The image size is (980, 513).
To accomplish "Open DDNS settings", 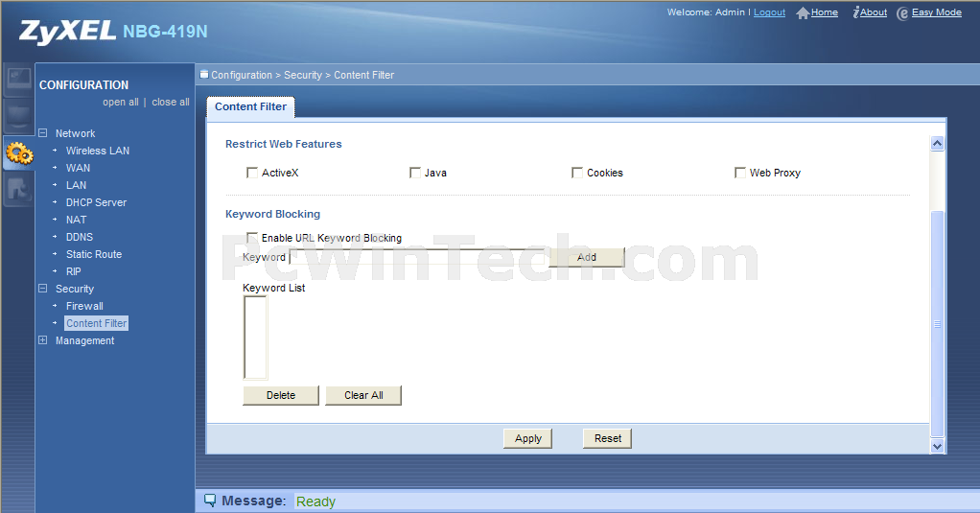I will [80, 237].
